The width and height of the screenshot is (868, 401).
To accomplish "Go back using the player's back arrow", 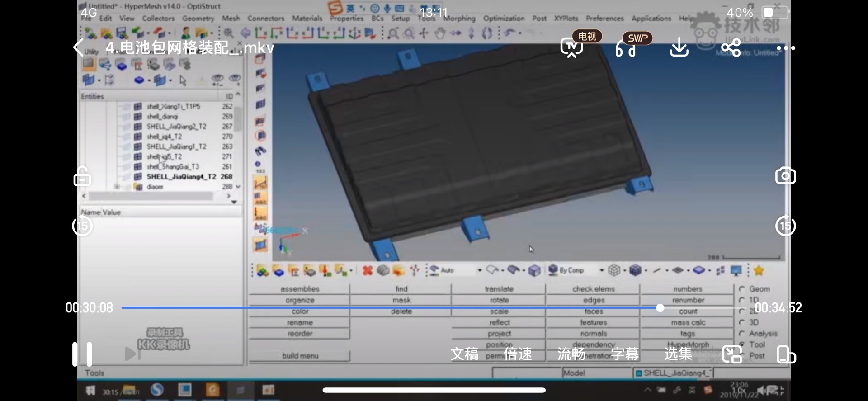I will (78, 47).
